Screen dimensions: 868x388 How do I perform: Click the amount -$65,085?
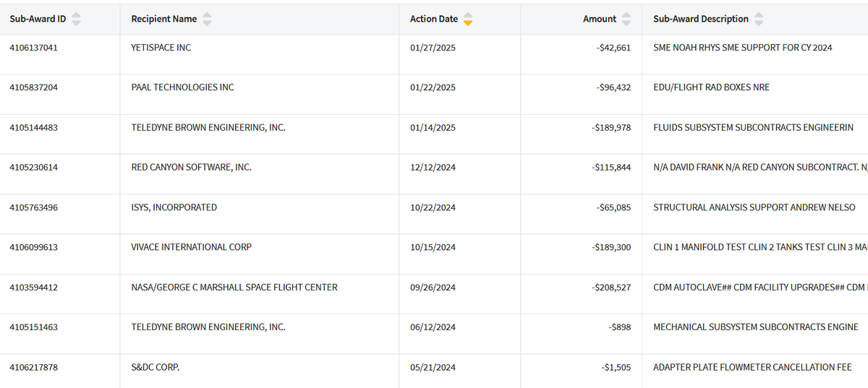(614, 207)
